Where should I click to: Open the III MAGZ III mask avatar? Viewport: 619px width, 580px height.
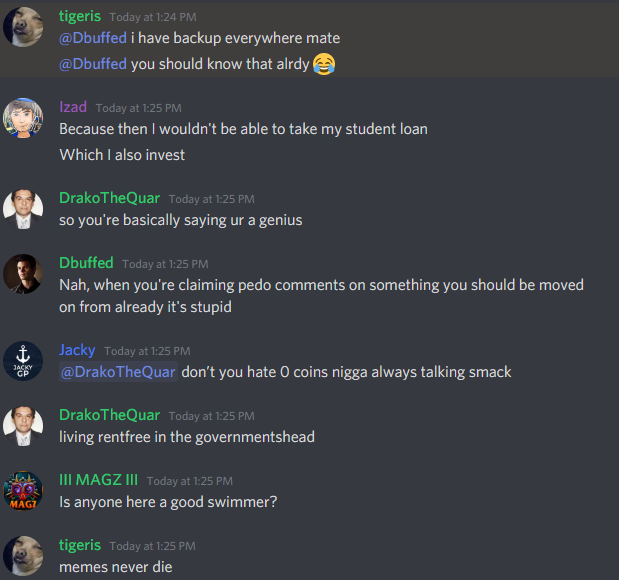tap(23, 491)
